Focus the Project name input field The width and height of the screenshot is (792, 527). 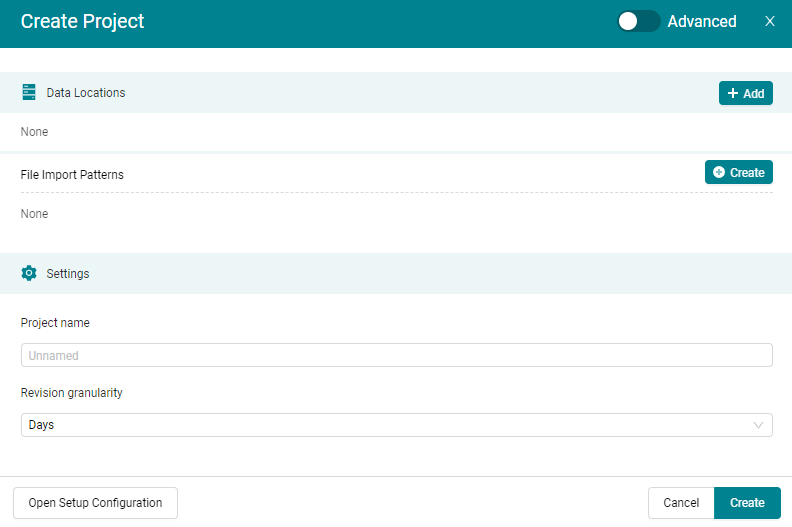click(x=396, y=355)
